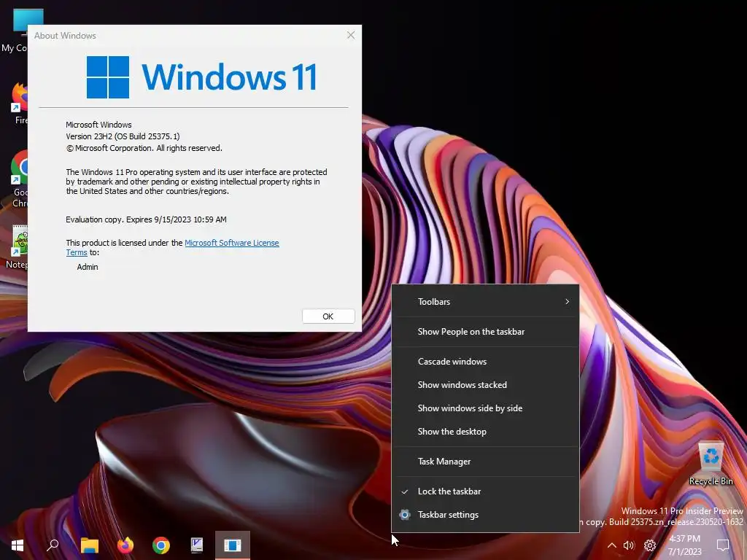Launch Google Chrome from the taskbar
This screenshot has height=560, width=747.
[x=161, y=545]
